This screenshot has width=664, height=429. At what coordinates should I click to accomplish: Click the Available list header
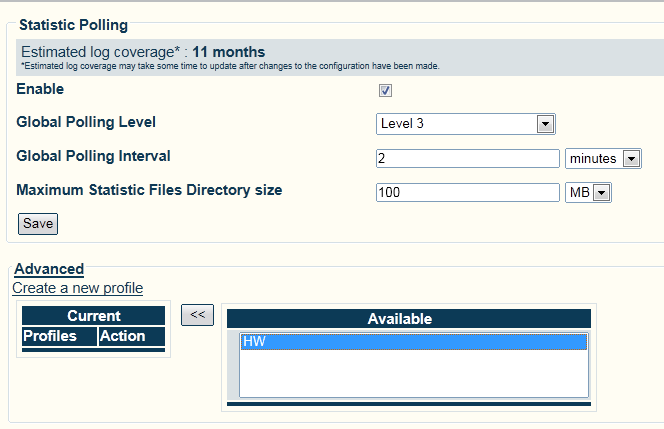click(409, 319)
